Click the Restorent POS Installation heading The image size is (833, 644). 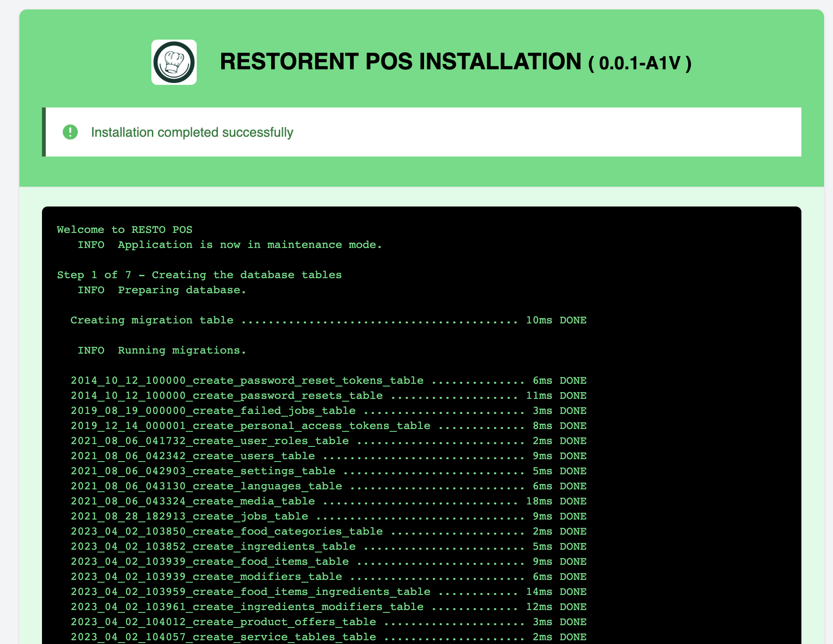(400, 62)
